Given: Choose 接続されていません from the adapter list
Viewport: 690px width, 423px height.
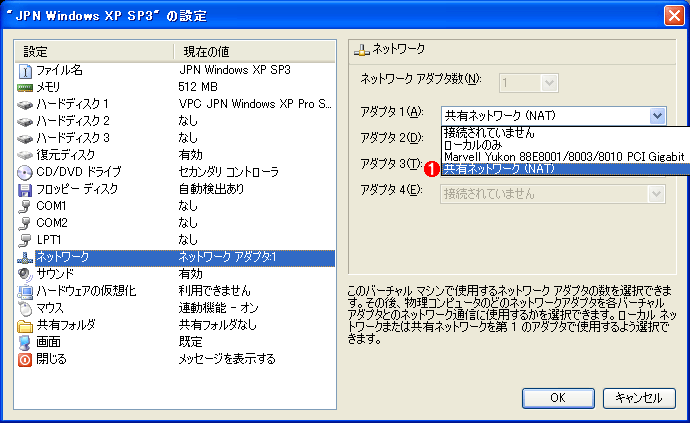Looking at the screenshot, I should coord(565,132).
